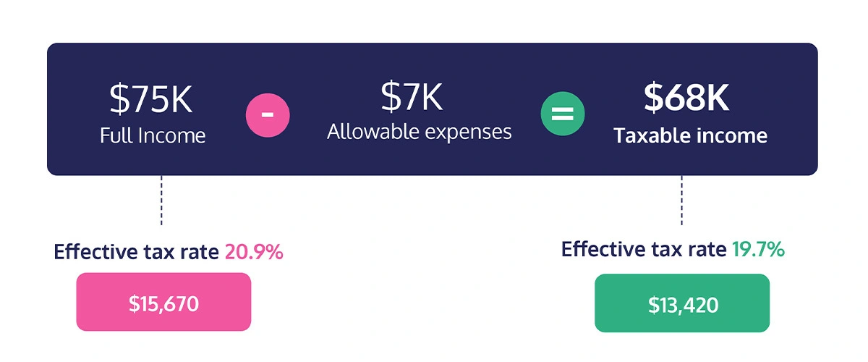The height and width of the screenshot is (362, 868).
Task: Click "Effective tax rate" text beside 20.9%
Action: [137, 252]
